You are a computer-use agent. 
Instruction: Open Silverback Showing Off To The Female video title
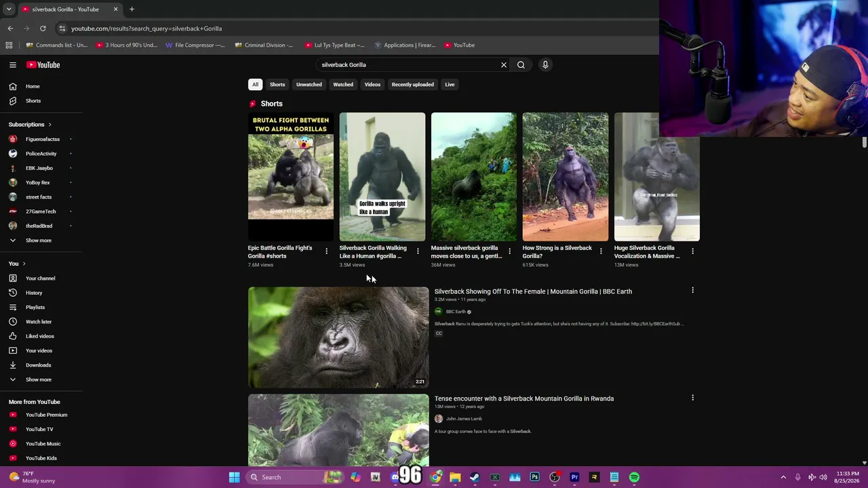click(x=533, y=291)
